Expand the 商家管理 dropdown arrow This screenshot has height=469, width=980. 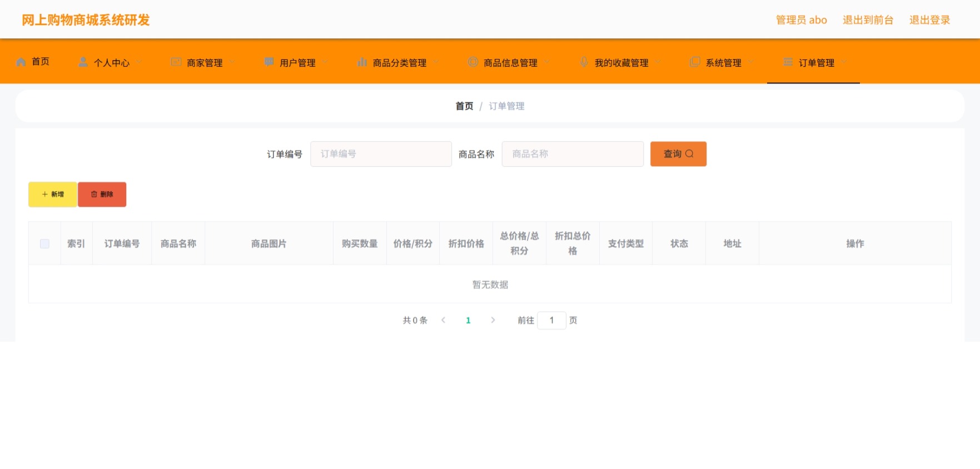(x=232, y=62)
